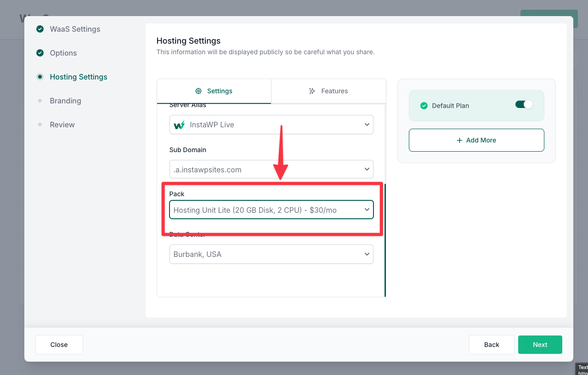
Task: Click the green scrollbar of the settings panel
Action: pyautogui.click(x=385, y=240)
